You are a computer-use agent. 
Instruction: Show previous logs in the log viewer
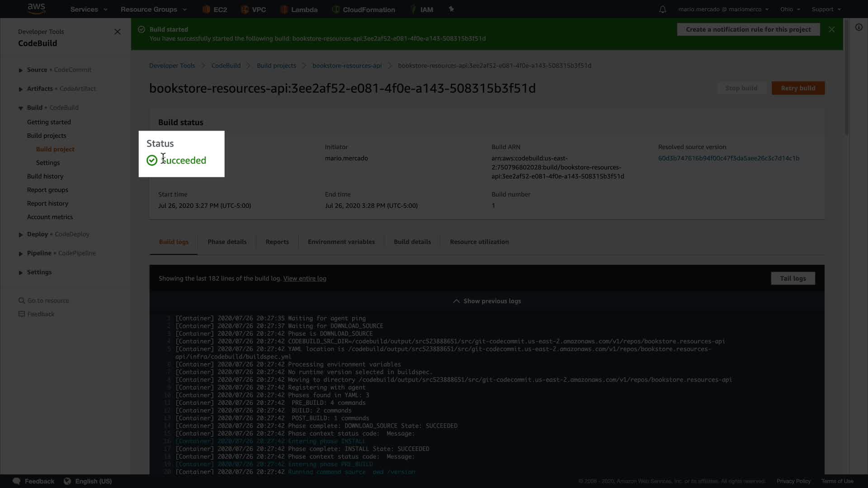pos(487,301)
